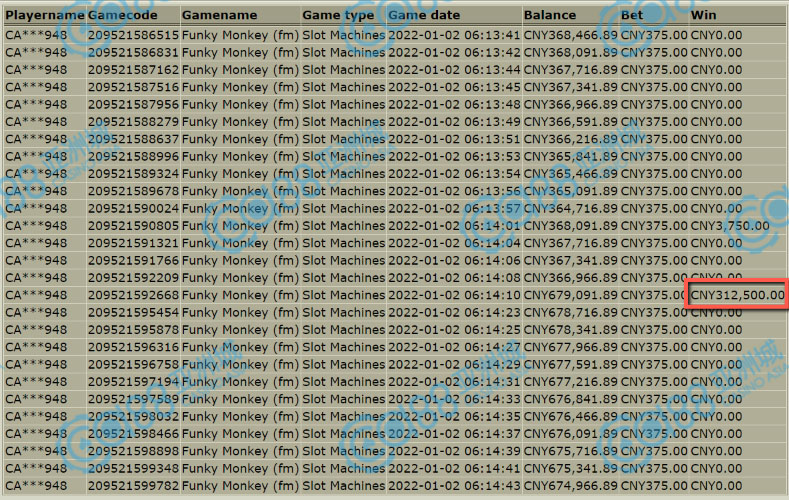Screen dimensions: 789x500
Task: Click the CNY3,750.00 win amount
Action: click(730, 225)
